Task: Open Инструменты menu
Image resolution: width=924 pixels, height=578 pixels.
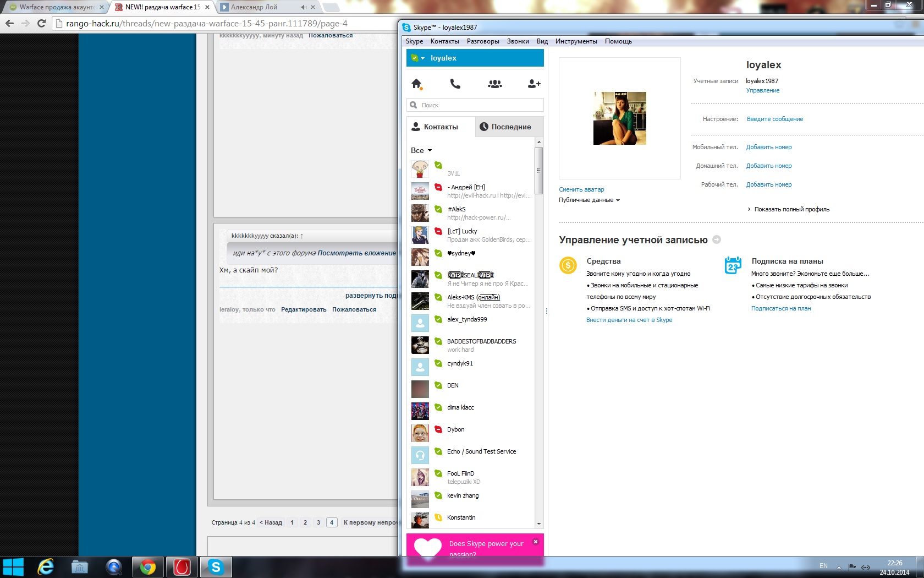Action: (576, 41)
